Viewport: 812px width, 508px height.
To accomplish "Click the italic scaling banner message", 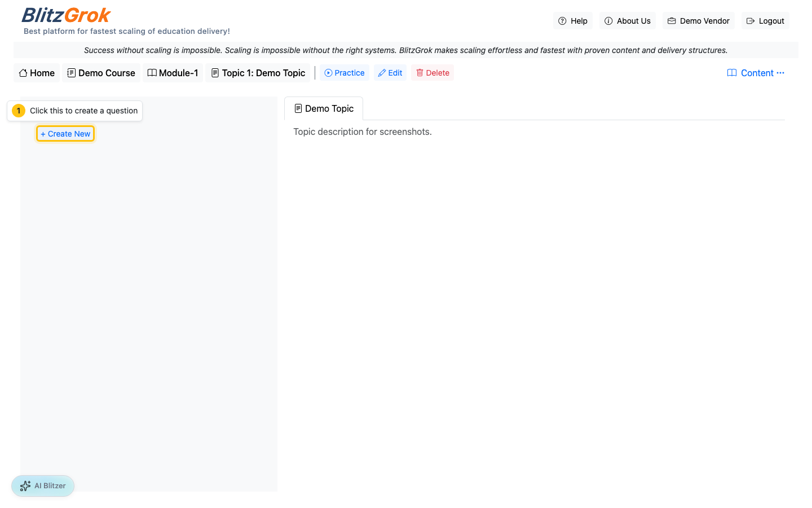I will click(405, 50).
